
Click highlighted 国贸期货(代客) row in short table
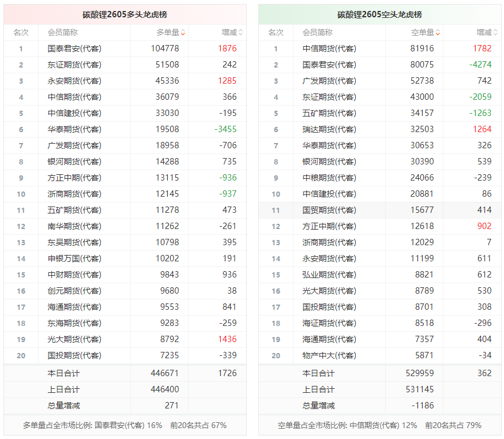380,210
